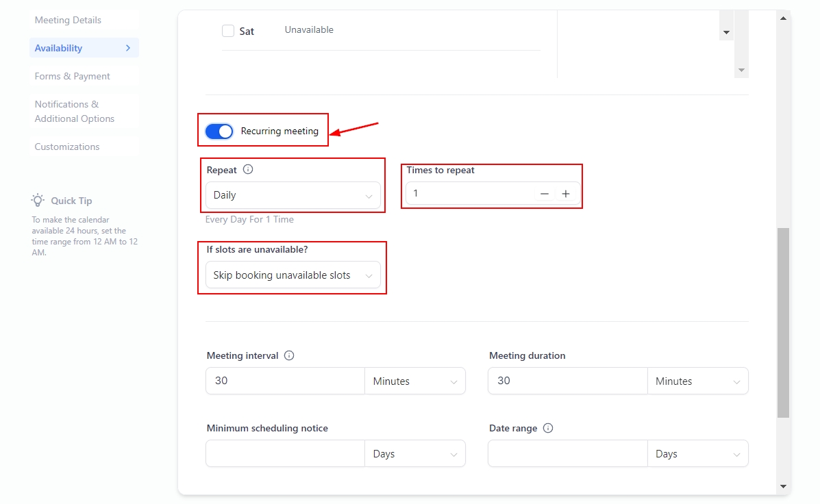Click the info icon beside Date range
The height and width of the screenshot is (504, 820).
(x=548, y=428)
